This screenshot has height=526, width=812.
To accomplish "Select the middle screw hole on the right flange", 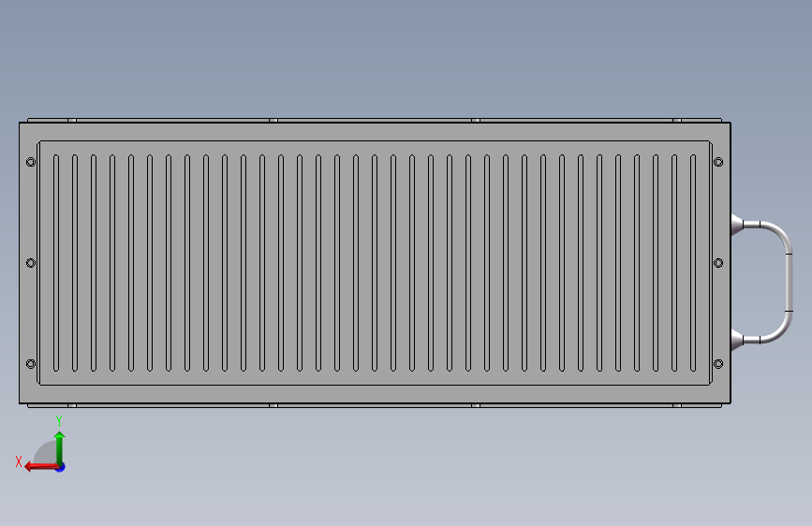I will pyautogui.click(x=718, y=263).
